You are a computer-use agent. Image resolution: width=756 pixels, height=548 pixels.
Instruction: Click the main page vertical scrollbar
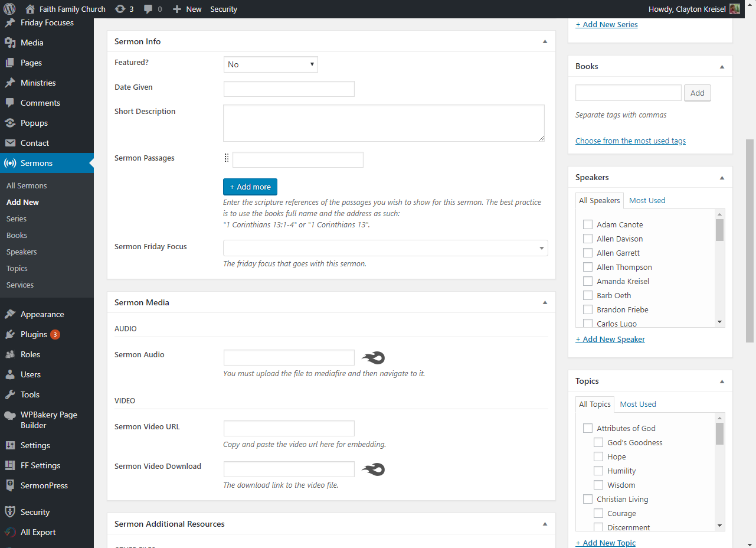[x=750, y=241]
